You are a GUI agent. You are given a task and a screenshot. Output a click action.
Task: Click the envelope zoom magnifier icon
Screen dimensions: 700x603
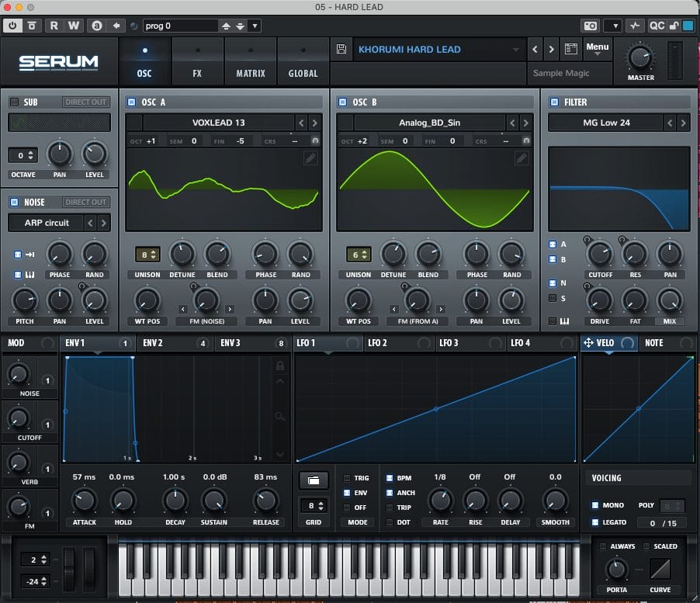[x=280, y=417]
